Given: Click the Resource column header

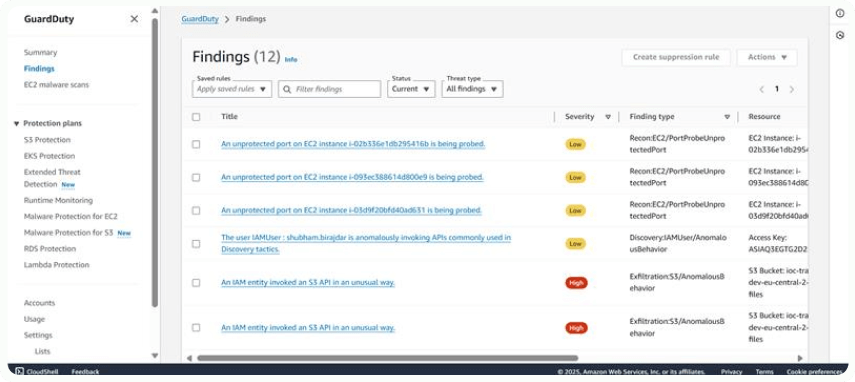Looking at the screenshot, I should (x=764, y=117).
